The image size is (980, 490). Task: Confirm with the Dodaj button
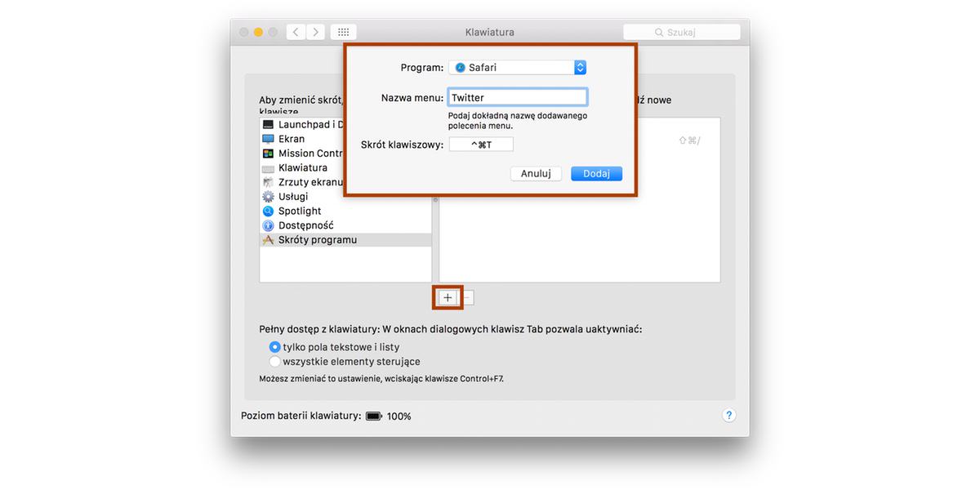point(596,174)
